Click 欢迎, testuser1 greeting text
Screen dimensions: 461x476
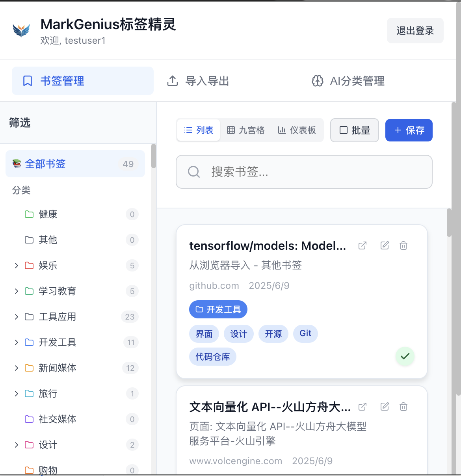[73, 41]
